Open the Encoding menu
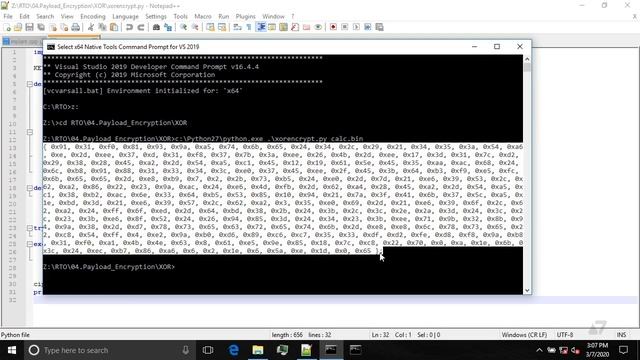 coord(93,16)
